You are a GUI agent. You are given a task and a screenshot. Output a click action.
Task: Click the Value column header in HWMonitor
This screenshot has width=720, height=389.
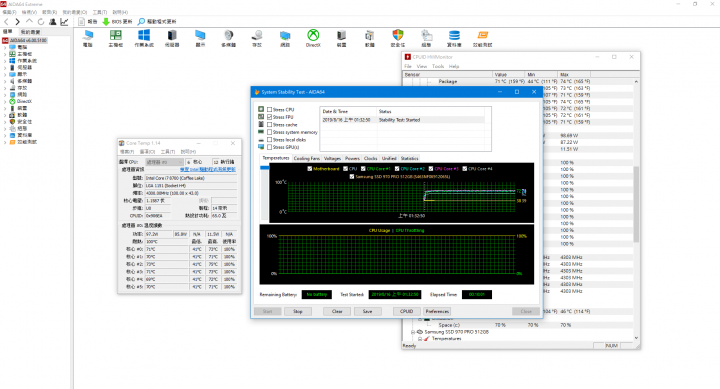pyautogui.click(x=508, y=74)
